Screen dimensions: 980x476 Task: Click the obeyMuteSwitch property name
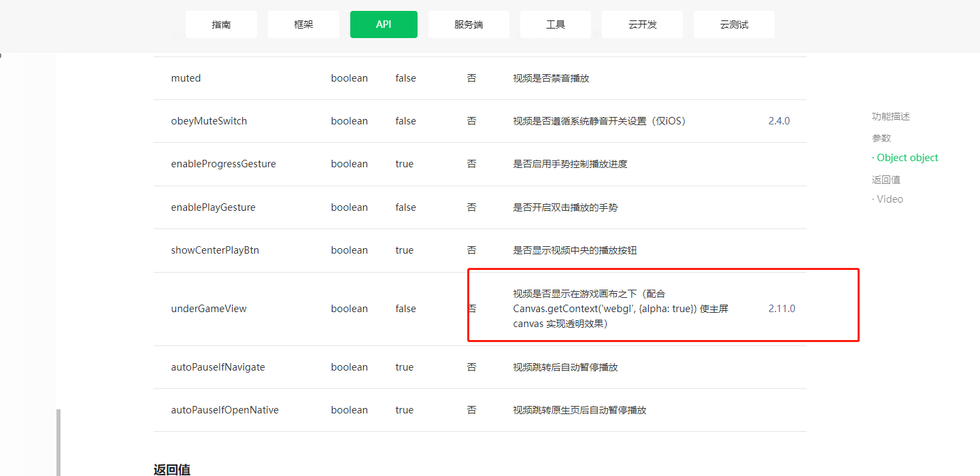click(209, 121)
